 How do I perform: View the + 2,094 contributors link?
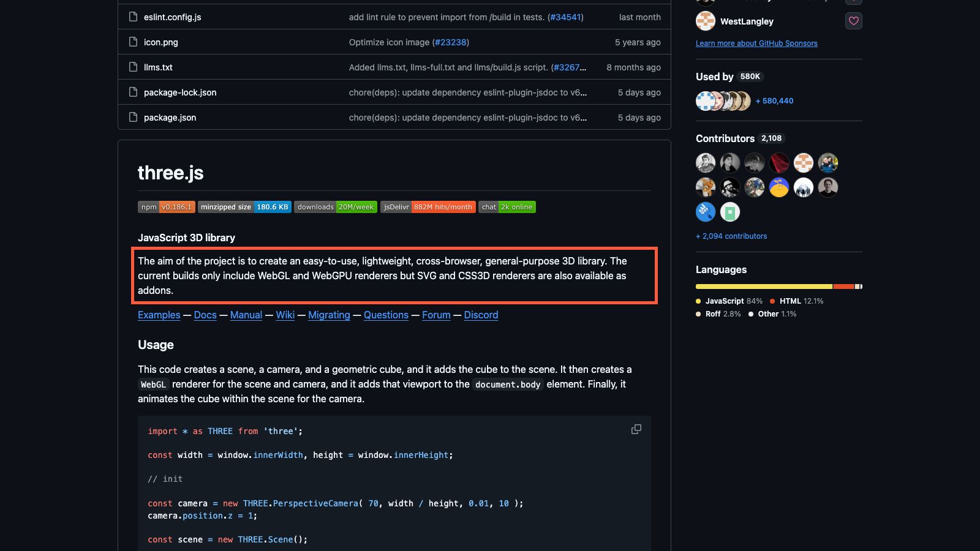pyautogui.click(x=731, y=236)
